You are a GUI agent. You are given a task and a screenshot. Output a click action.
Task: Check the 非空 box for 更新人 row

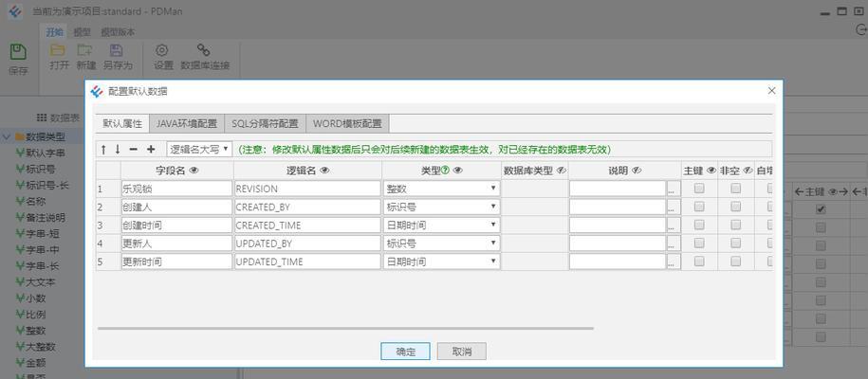click(x=735, y=244)
